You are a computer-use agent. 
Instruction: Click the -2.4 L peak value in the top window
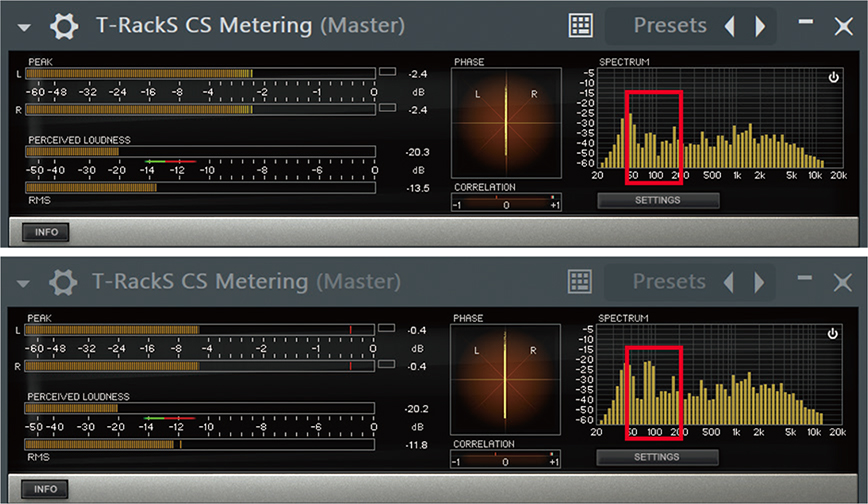[x=418, y=74]
